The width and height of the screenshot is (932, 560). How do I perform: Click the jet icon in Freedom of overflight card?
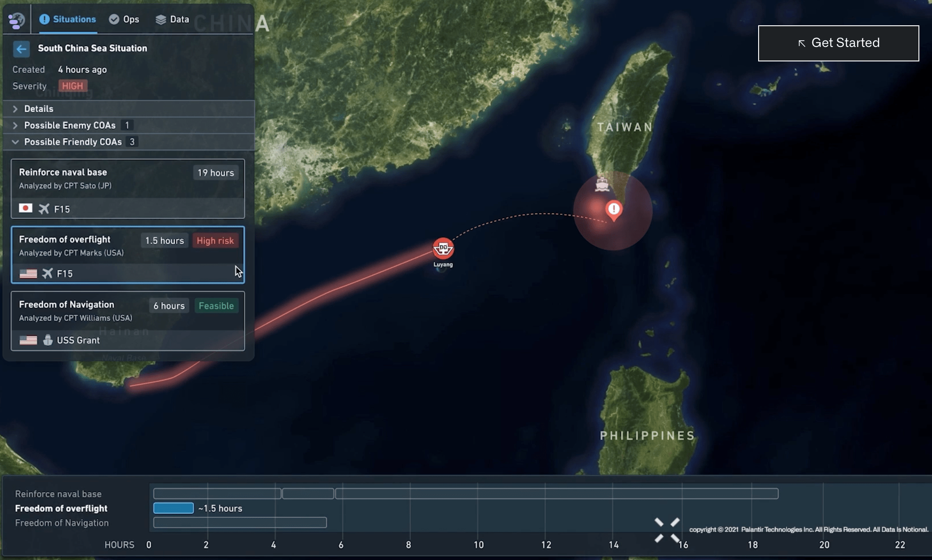click(x=47, y=273)
